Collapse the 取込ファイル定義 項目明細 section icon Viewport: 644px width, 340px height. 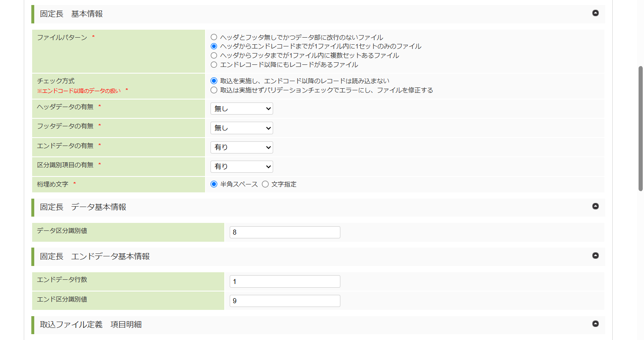pos(596,324)
